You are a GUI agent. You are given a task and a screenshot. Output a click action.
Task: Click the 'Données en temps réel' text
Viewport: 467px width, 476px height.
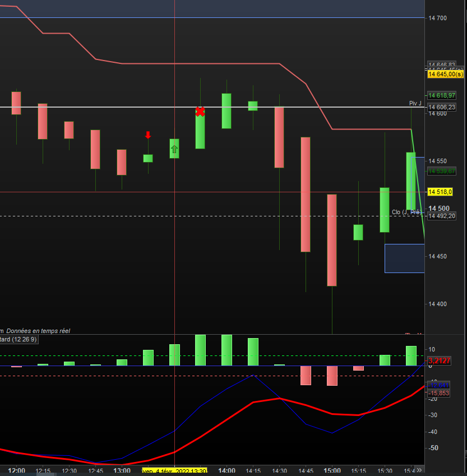38,331
